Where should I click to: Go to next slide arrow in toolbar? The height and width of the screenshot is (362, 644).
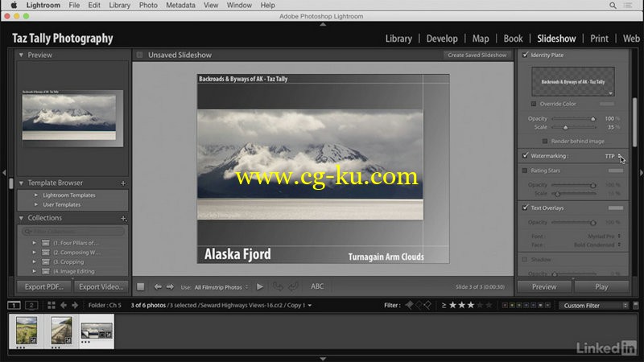170,287
